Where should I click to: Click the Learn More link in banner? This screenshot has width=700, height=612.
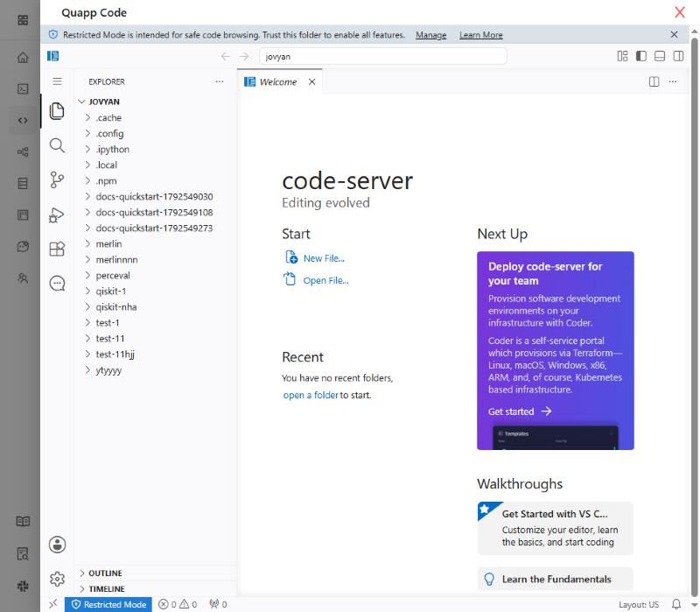[480, 35]
